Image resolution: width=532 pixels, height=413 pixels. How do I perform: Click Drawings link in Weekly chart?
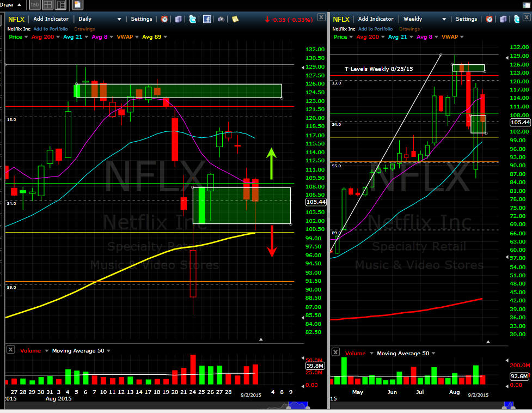coord(409,29)
